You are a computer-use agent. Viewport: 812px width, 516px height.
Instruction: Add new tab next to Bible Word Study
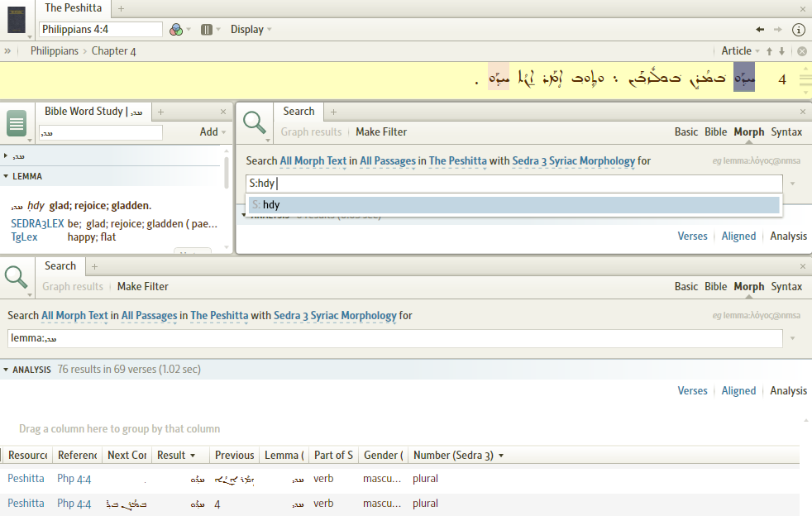tap(160, 112)
